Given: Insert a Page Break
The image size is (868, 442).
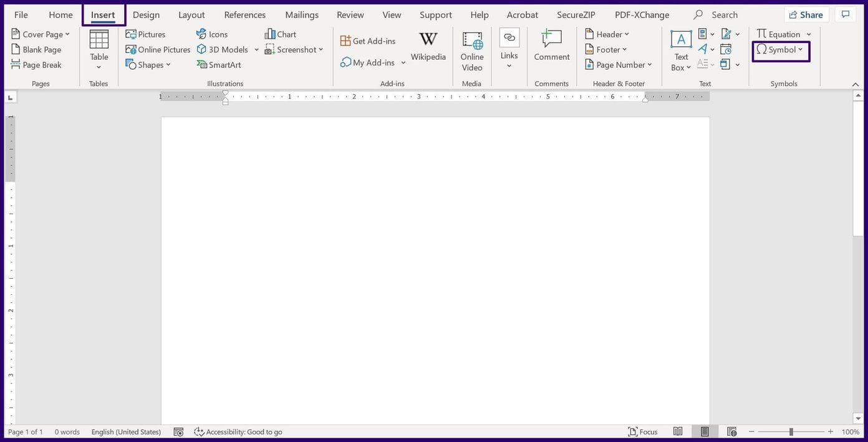Looking at the screenshot, I should click(36, 65).
